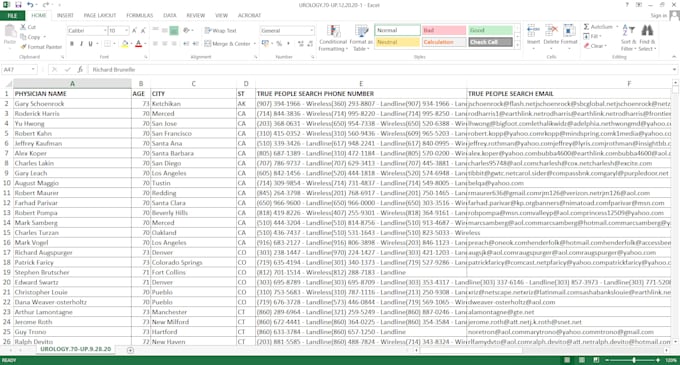This screenshot has width=680, height=365.
Task: Click Merge & Center button
Action: 228,44
